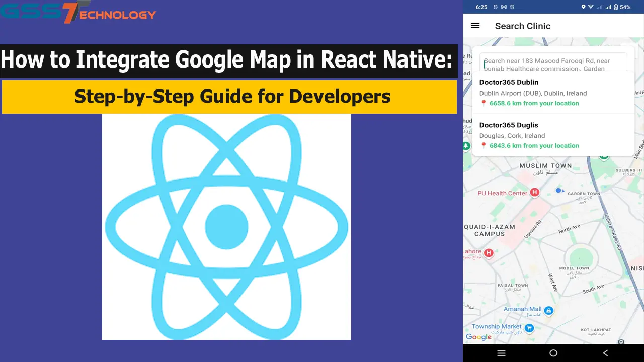
Task: Click the Google logo on map
Action: coord(478,337)
